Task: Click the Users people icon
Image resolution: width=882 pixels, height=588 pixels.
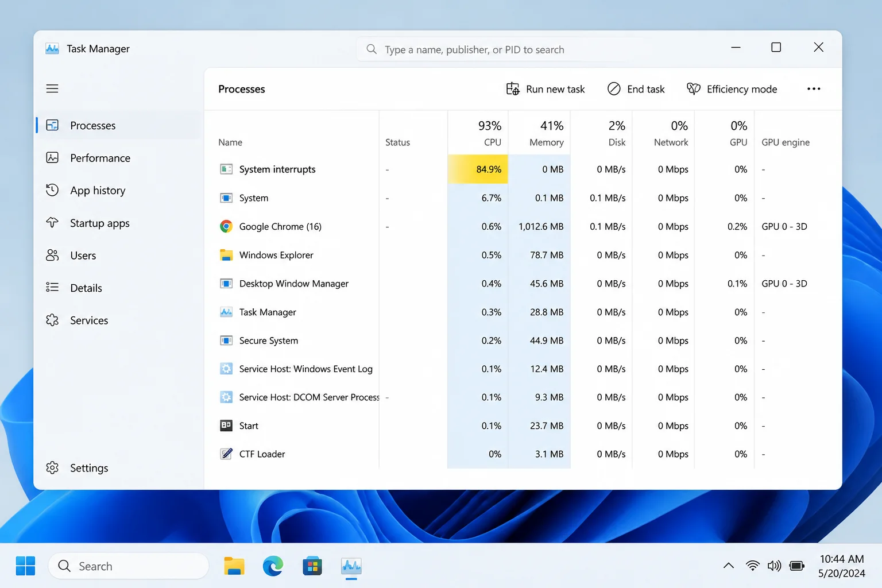Action: (52, 255)
